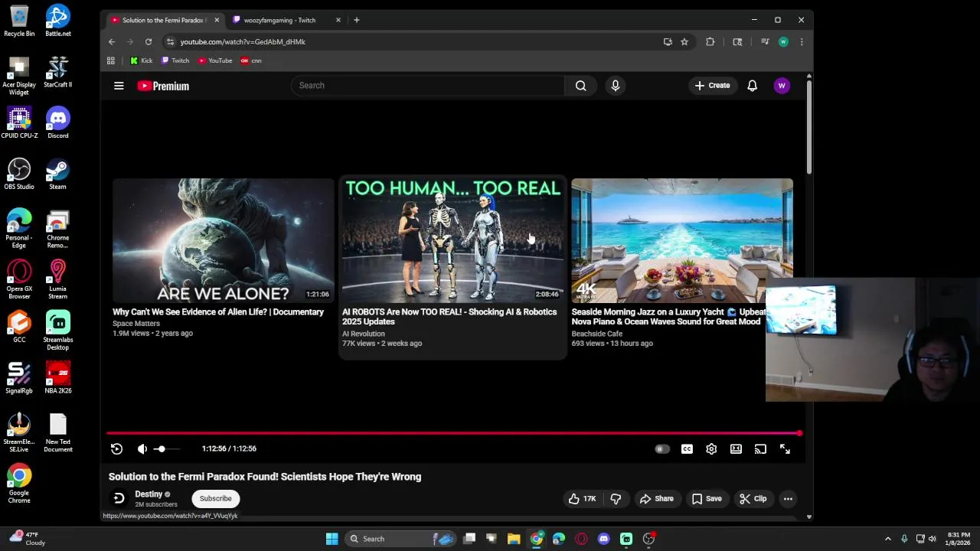Open the Steam desktop icon
This screenshot has width=980, height=551.
point(57,174)
